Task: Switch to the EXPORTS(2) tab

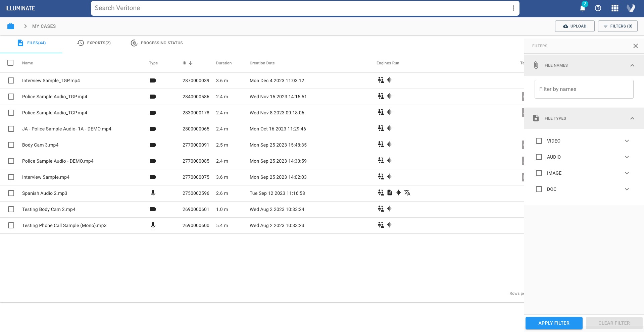Action: (99, 43)
